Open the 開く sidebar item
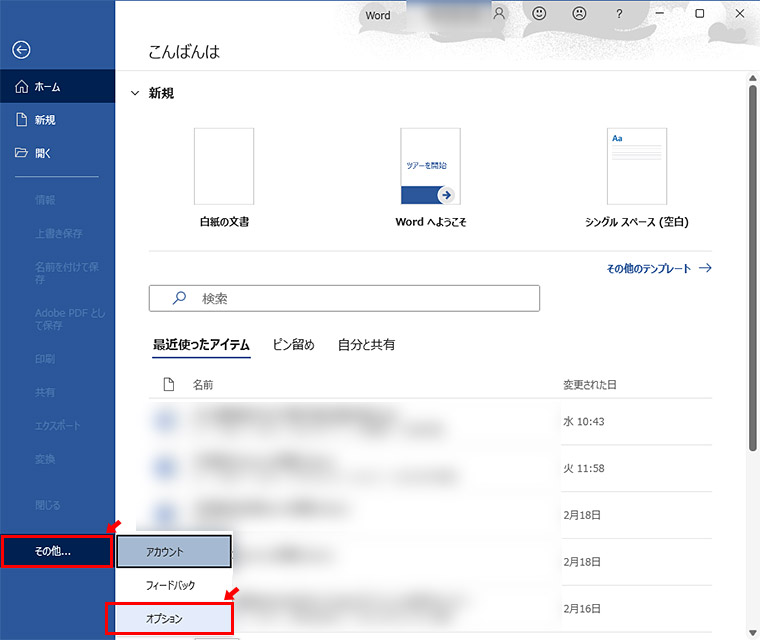 point(57,153)
